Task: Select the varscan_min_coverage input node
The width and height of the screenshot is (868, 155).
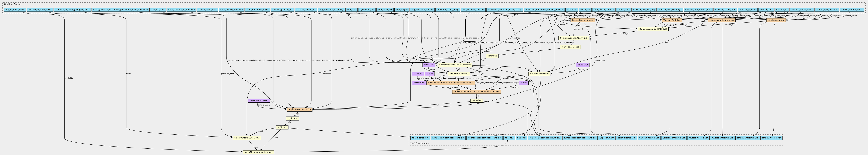Action: pos(670,10)
